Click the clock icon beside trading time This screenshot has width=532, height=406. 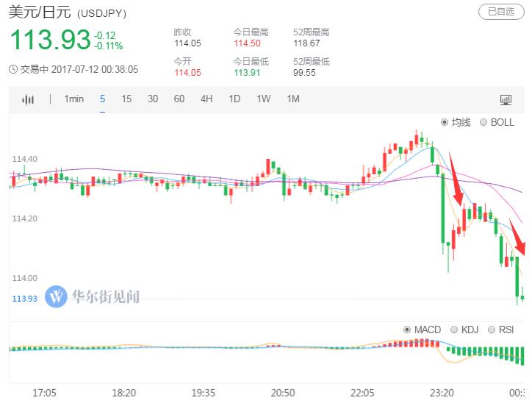point(13,70)
